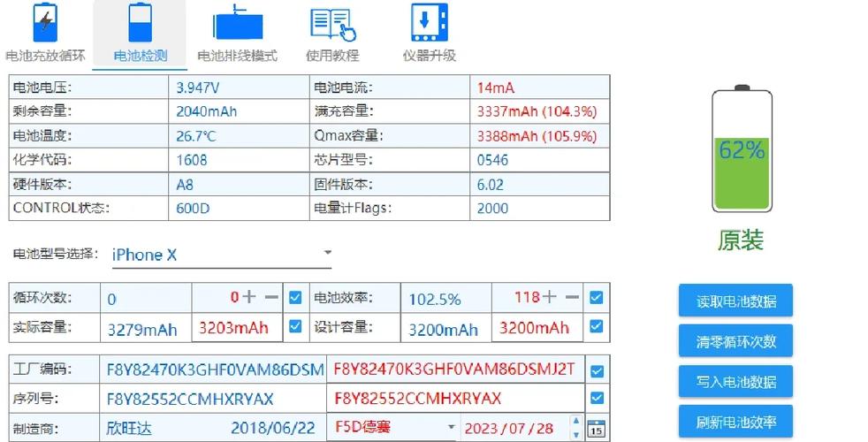Image resolution: width=868 pixels, height=442 pixels.
Task: Click the 2023/07/28 date field
Action: coord(514,428)
